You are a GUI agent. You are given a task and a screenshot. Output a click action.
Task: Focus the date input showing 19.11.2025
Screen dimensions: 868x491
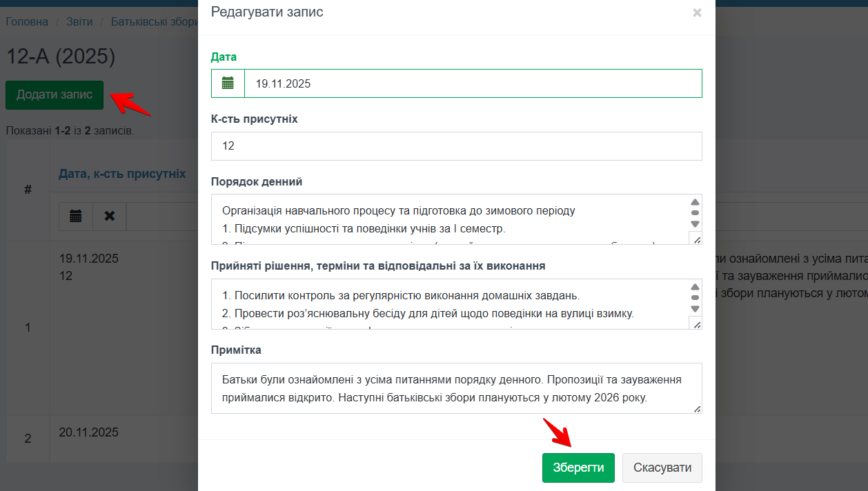coord(473,83)
